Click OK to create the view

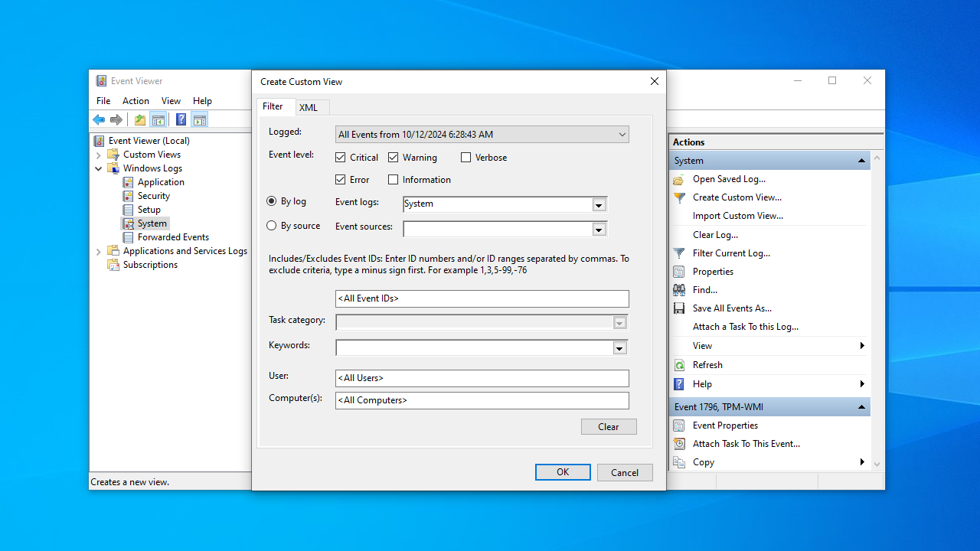(563, 472)
